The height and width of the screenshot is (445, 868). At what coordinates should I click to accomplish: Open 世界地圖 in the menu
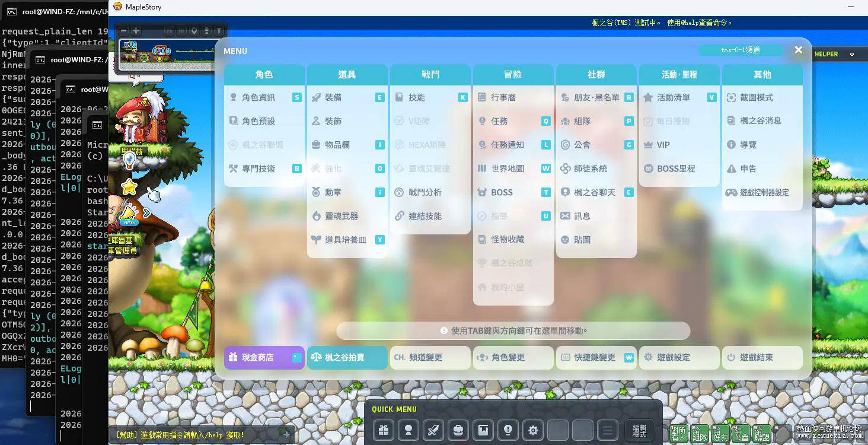click(513, 169)
